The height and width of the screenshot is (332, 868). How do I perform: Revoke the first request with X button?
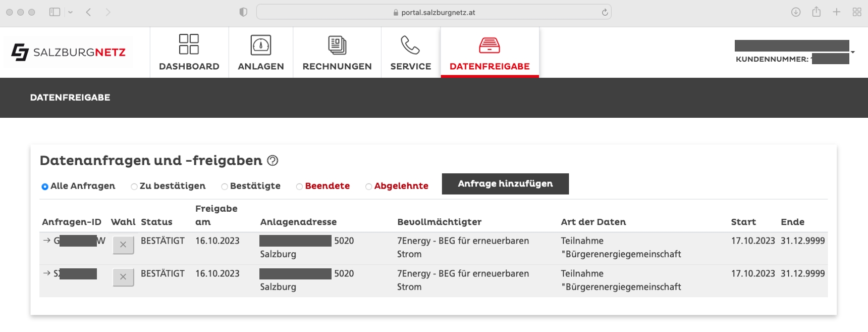[x=123, y=245]
